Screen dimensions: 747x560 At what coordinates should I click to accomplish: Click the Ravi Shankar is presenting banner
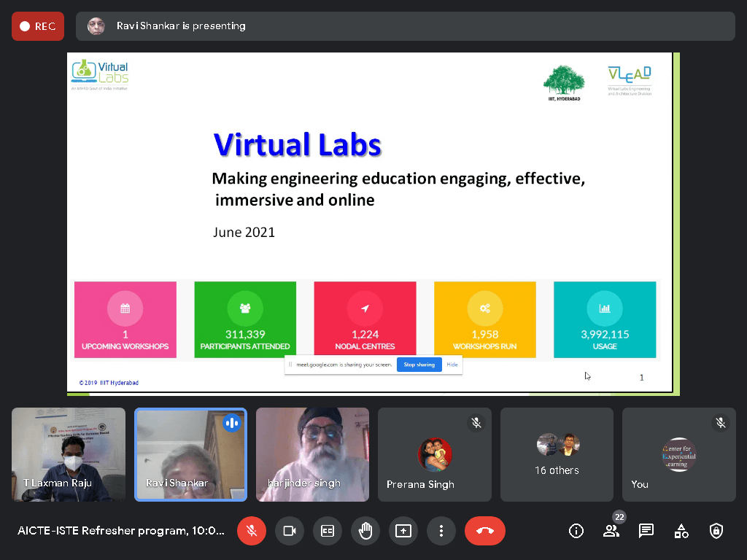[405, 26]
